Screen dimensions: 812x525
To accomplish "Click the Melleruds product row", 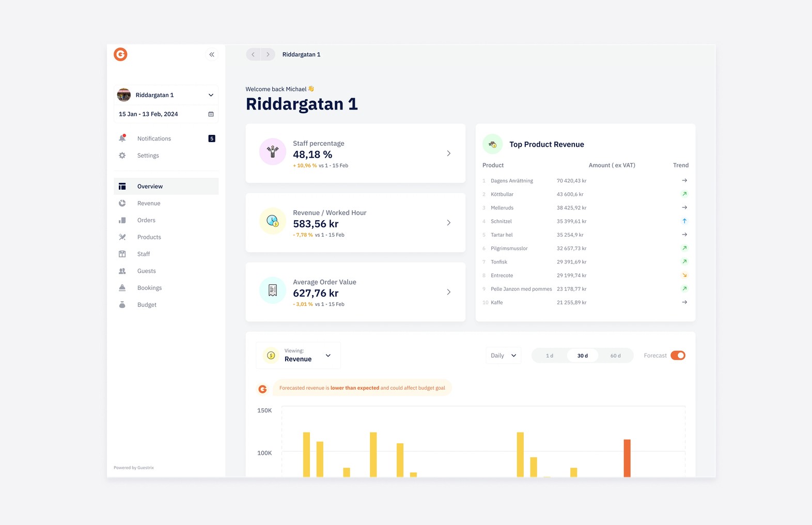I will 585,208.
